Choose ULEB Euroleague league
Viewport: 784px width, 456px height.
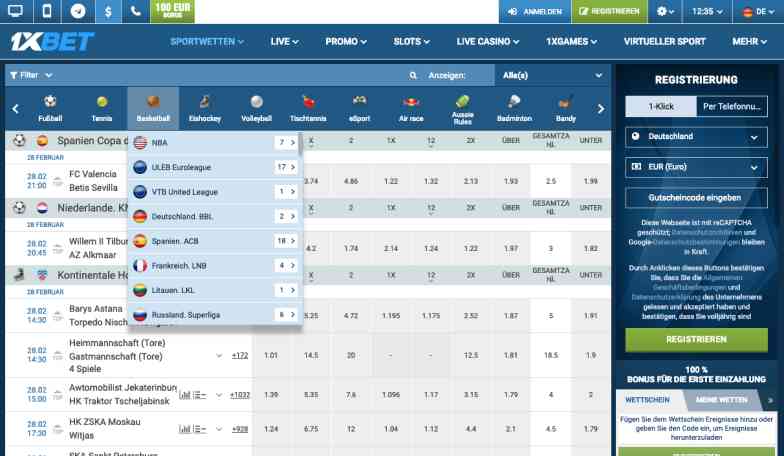click(x=215, y=167)
